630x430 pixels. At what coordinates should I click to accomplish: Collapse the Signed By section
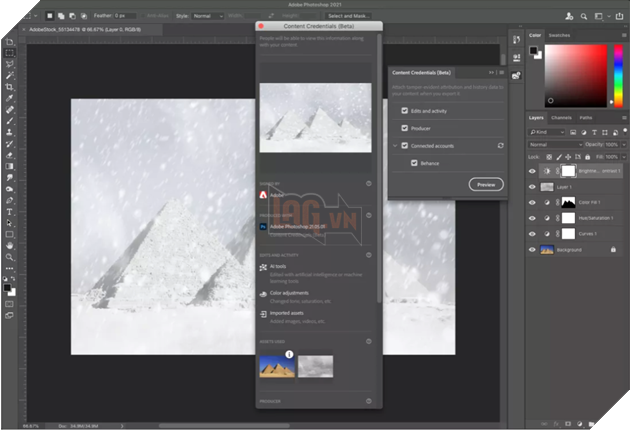coord(368,183)
